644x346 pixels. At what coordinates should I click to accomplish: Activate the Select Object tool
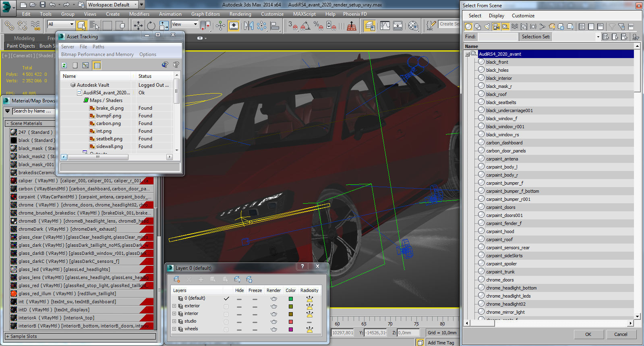click(82, 26)
